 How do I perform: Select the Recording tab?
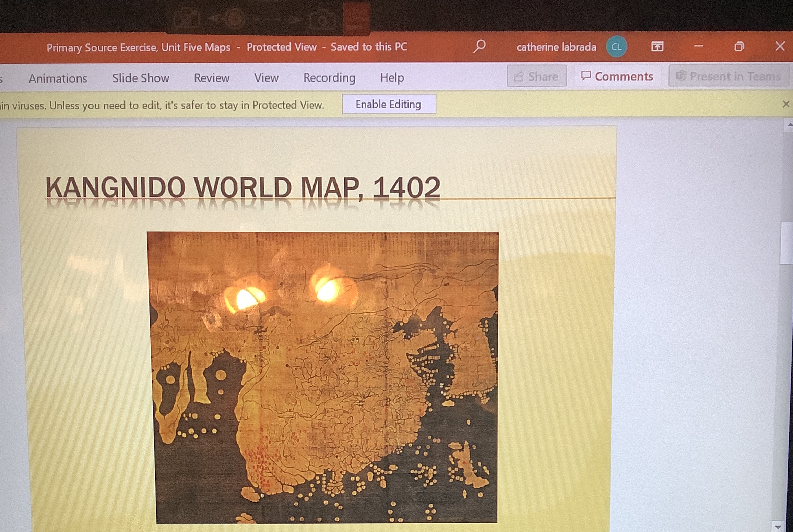(x=330, y=78)
